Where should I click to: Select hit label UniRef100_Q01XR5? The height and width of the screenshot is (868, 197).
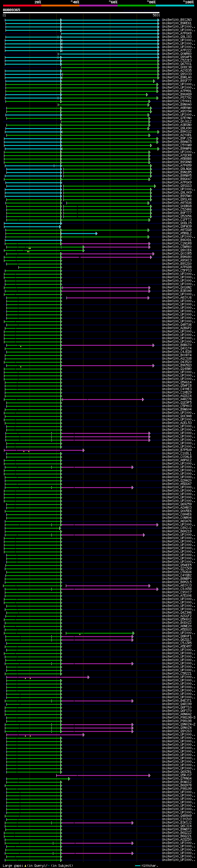pyautogui.click(x=177, y=254)
